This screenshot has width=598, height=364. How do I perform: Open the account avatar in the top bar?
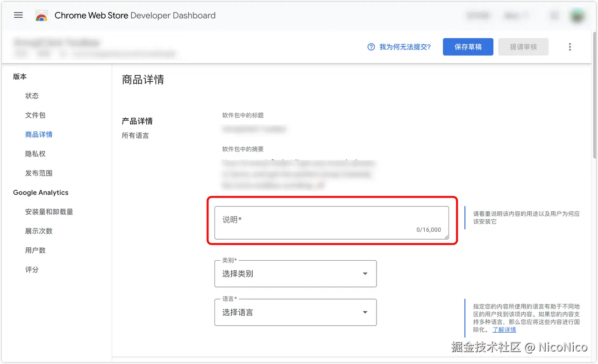(577, 15)
